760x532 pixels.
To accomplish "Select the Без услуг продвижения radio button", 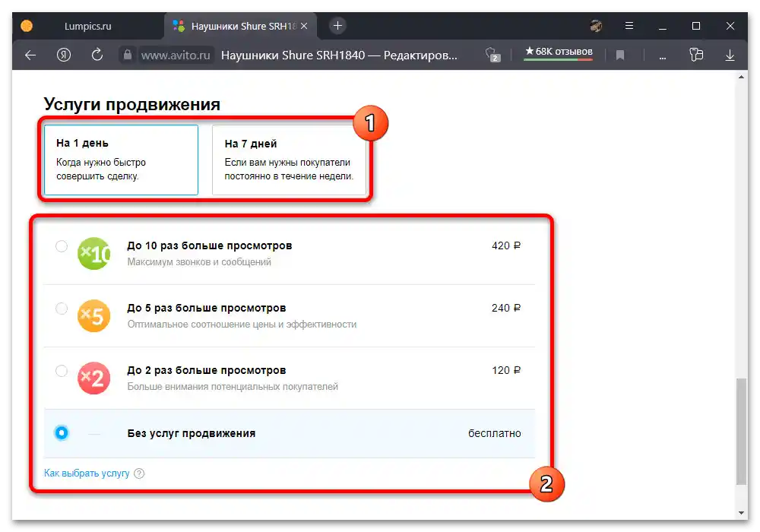I will tap(62, 432).
